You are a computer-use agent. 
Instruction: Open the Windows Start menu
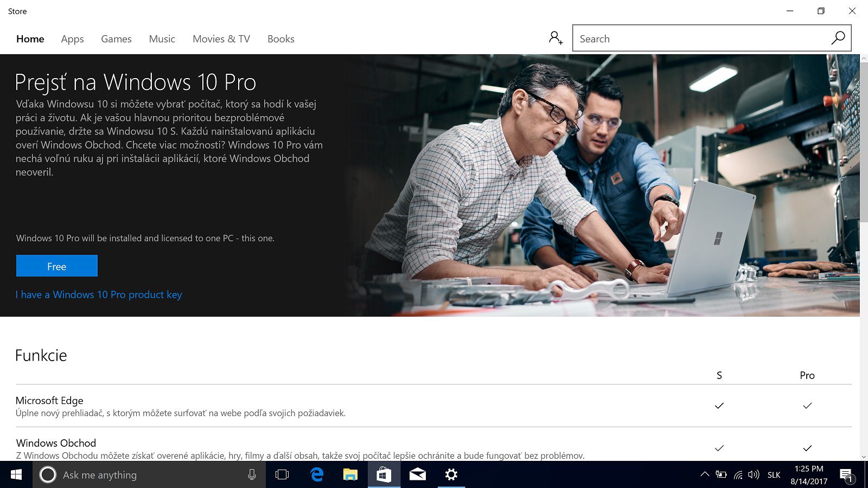click(16, 474)
